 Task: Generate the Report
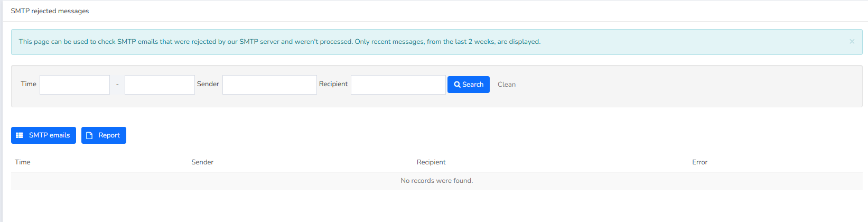(104, 135)
